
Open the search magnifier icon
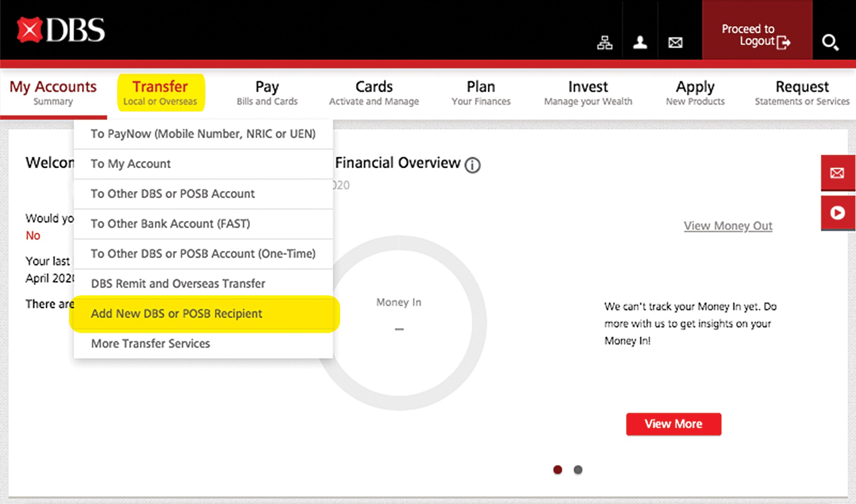830,42
